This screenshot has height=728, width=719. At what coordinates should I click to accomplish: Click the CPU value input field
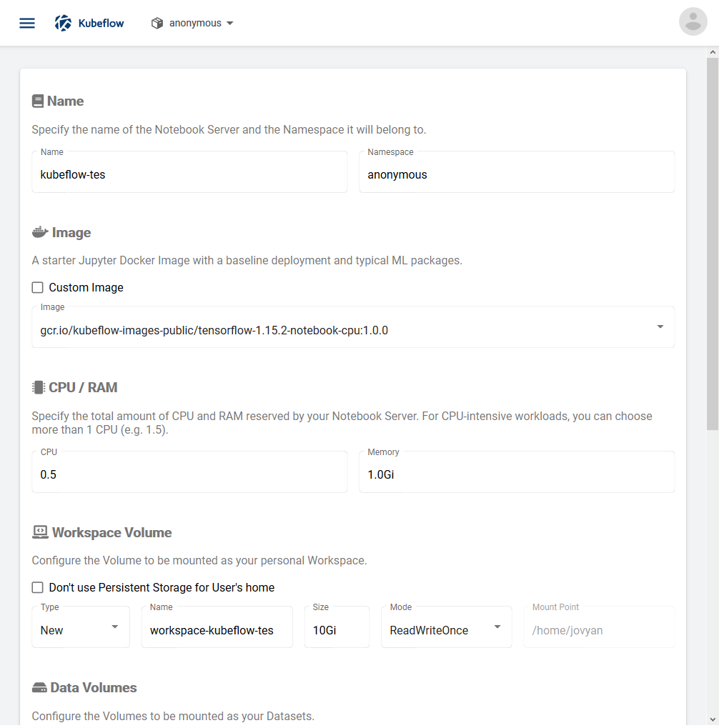(189, 474)
